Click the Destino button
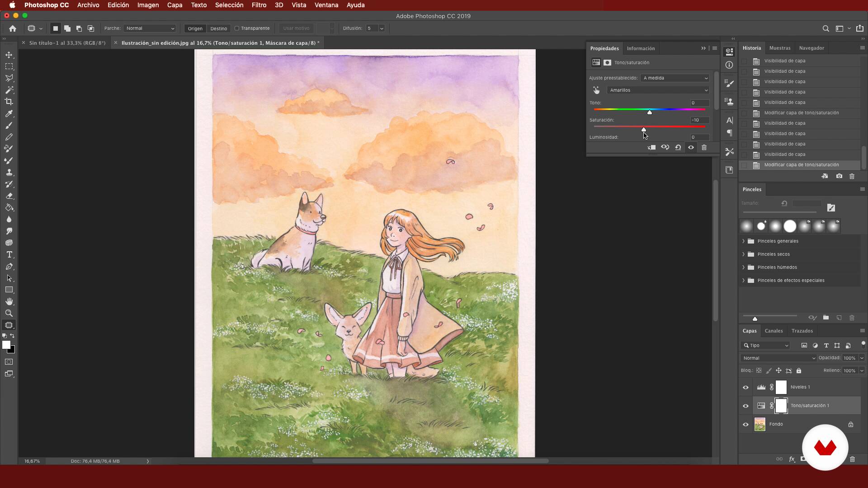Viewport: 868px width, 488px height. pyautogui.click(x=219, y=28)
